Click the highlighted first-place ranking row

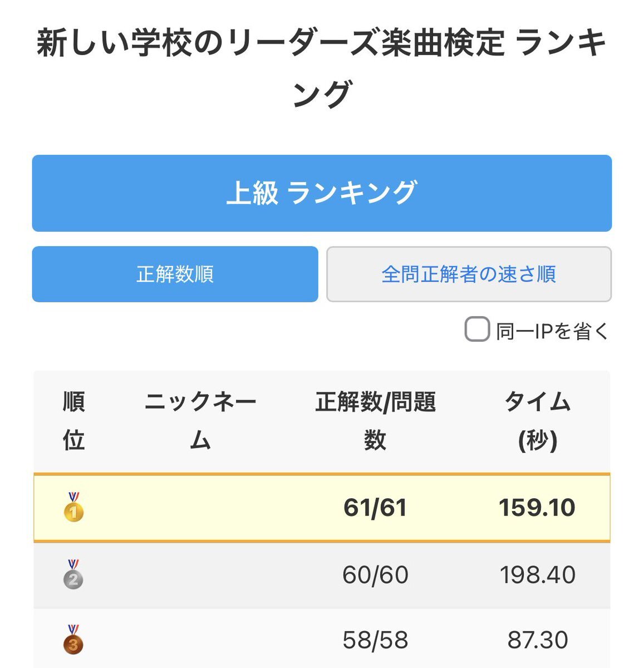[x=322, y=508]
